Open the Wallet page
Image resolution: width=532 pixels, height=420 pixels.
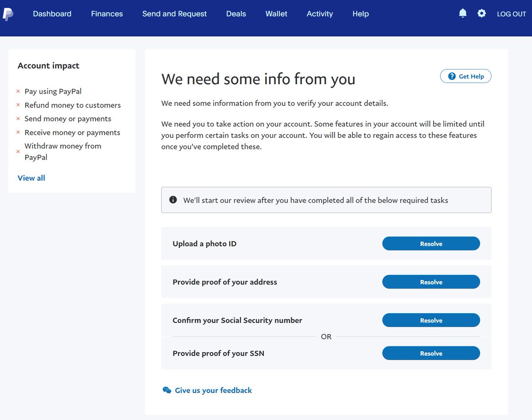276,14
